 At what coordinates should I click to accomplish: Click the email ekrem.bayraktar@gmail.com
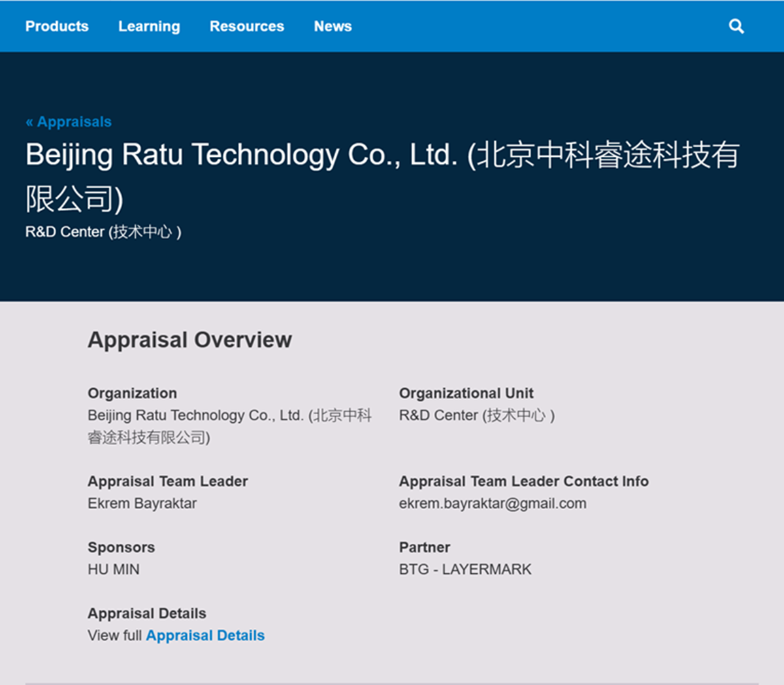tap(493, 503)
